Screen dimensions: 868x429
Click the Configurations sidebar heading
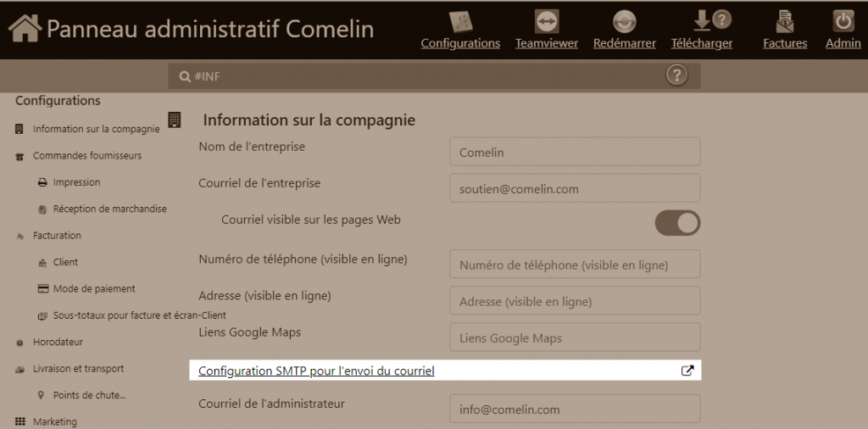pos(58,101)
